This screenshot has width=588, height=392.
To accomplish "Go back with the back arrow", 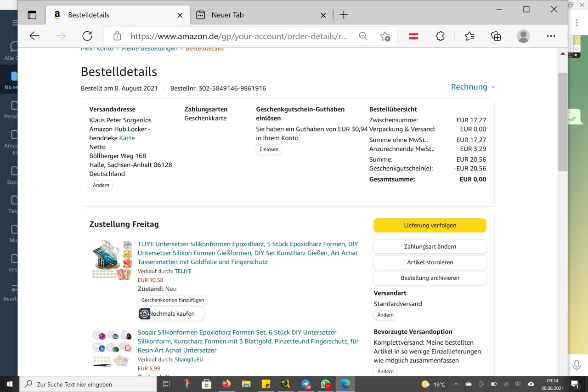I will [34, 36].
